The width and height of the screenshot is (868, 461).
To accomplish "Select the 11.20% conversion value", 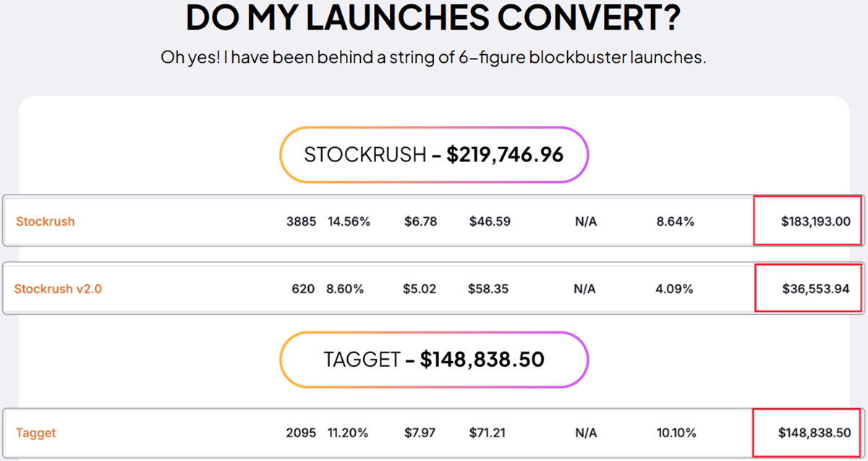I will 348,433.
